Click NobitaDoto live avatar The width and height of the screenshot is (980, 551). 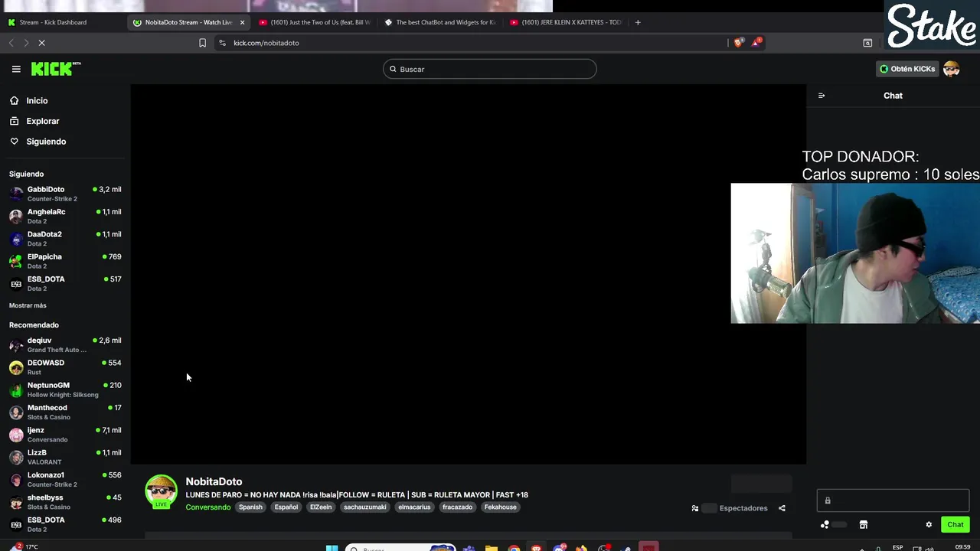click(x=161, y=492)
